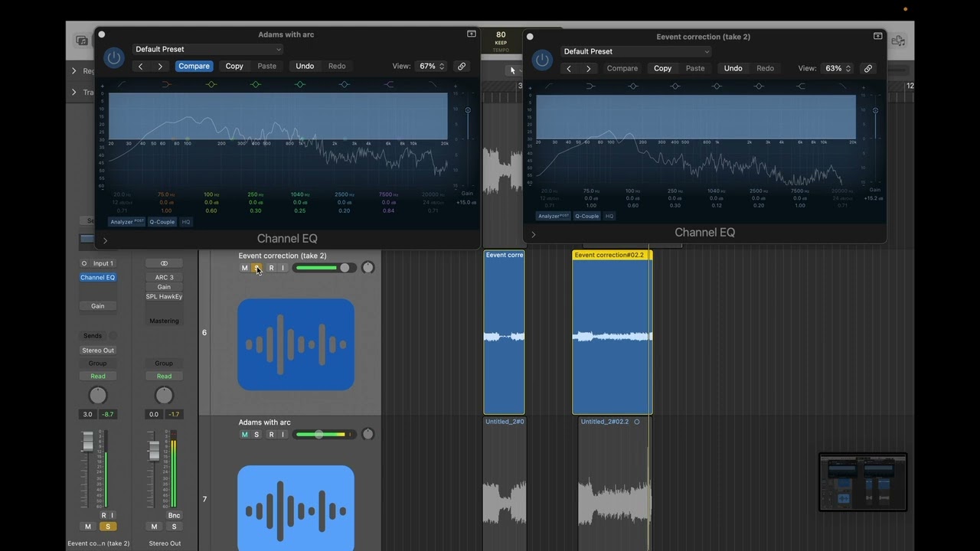Screen dimensions: 980x551
Task: Solo the Adams with arc track
Action: [x=256, y=435]
